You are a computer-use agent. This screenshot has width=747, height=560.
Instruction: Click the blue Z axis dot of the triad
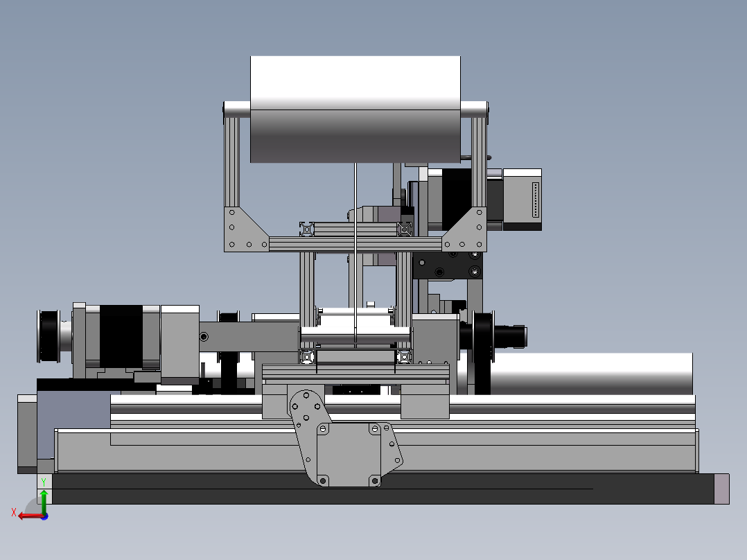coord(44,516)
